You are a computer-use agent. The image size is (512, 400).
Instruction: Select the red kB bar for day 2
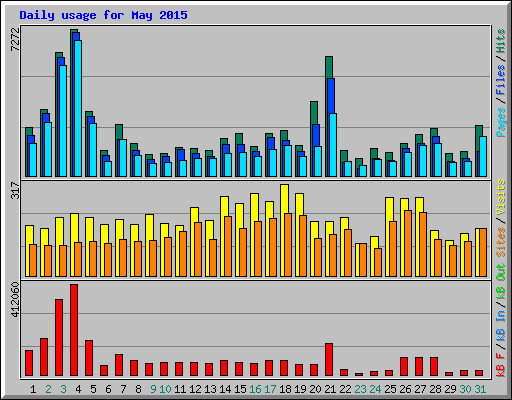(44, 357)
